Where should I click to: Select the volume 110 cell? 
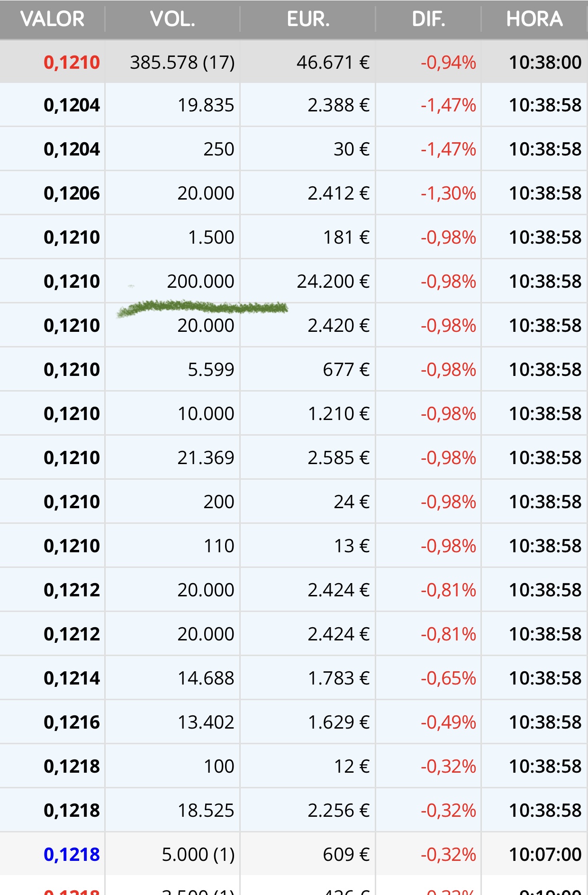(219, 546)
